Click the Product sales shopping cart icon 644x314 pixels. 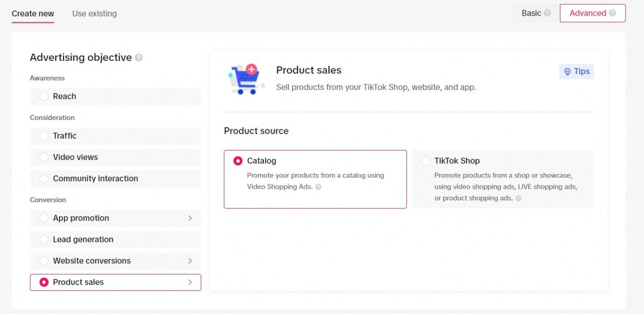pyautogui.click(x=244, y=79)
